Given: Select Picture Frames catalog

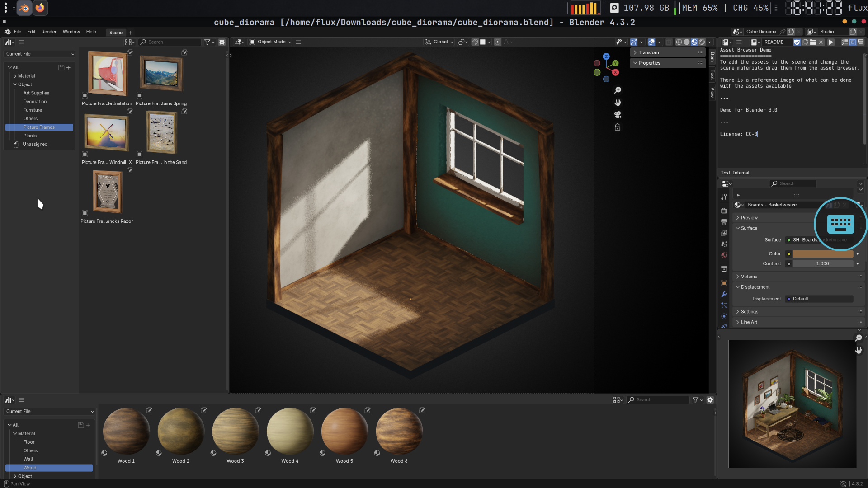Looking at the screenshot, I should (39, 127).
